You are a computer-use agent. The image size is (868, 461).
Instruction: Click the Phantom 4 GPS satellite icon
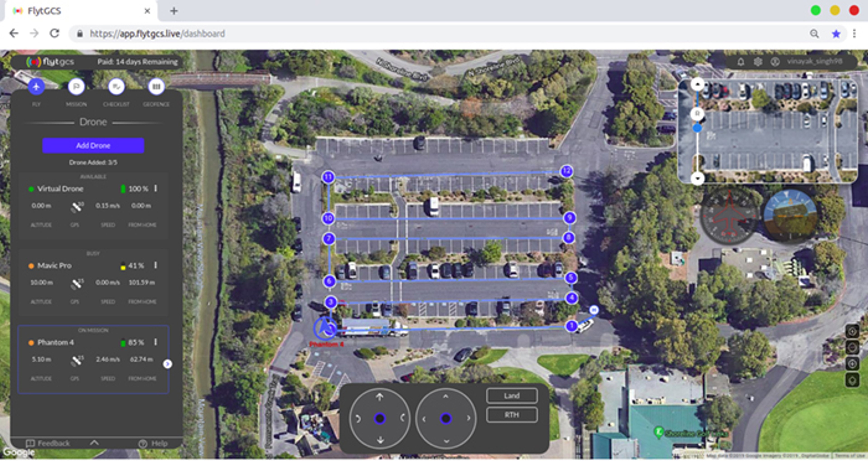pos(77,360)
